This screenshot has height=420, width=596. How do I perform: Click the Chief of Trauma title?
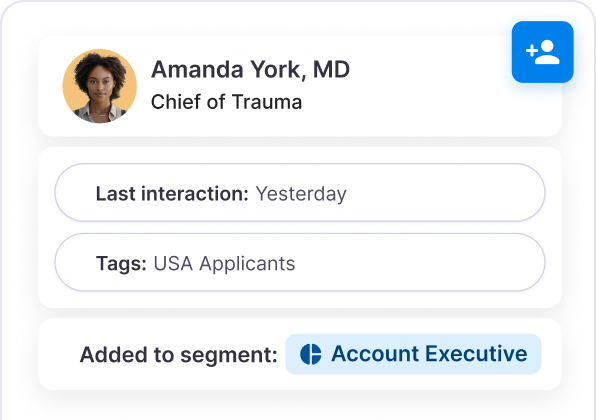click(x=227, y=102)
